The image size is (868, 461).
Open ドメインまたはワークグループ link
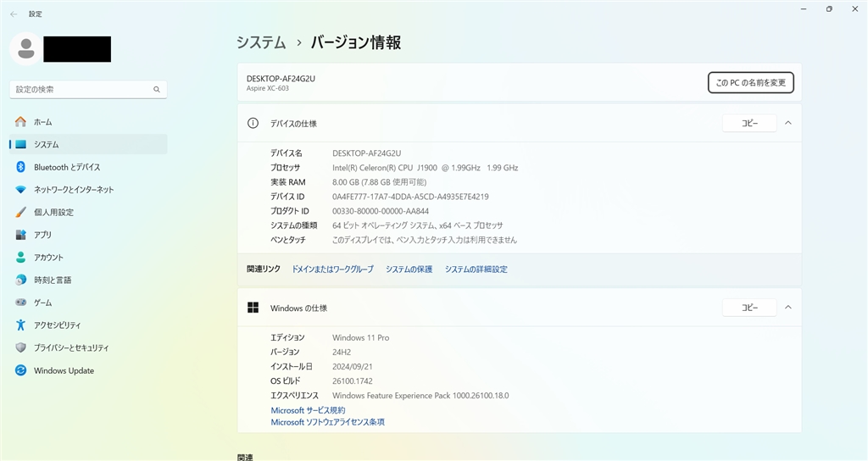pos(332,269)
